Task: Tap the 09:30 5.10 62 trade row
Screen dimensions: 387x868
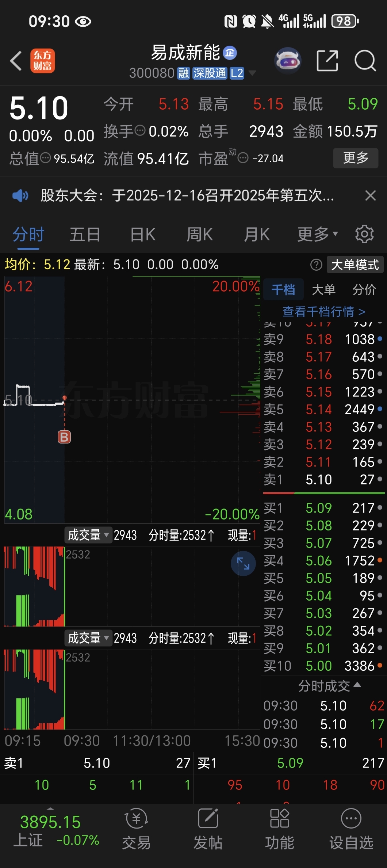Action: 324,705
